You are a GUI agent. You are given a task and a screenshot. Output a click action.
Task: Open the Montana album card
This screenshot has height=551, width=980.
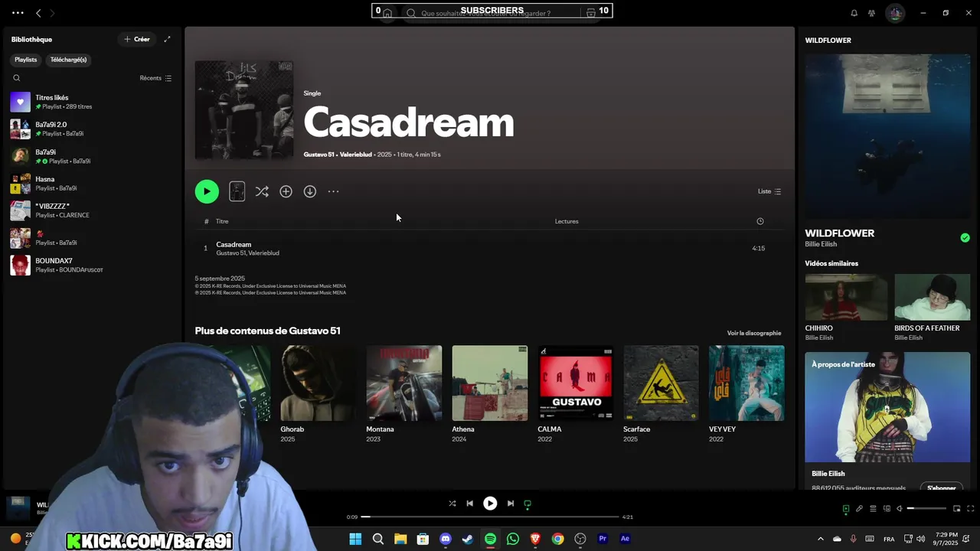[403, 395]
